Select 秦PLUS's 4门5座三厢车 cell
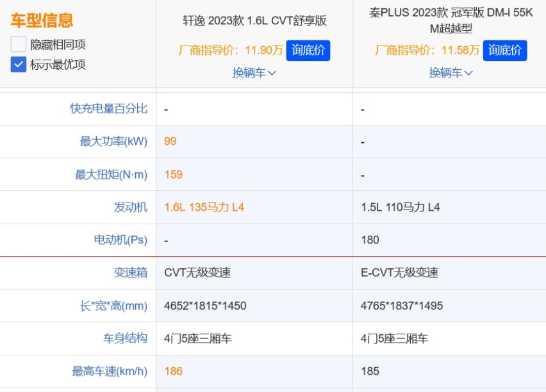This screenshot has width=546, height=392. tap(395, 338)
